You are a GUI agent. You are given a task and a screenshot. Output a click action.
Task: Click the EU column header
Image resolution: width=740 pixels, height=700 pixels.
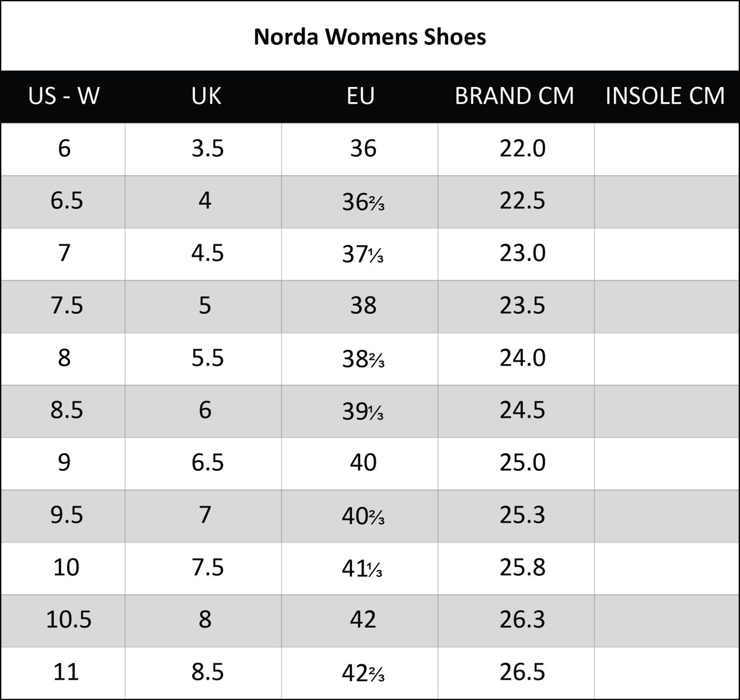360,96
